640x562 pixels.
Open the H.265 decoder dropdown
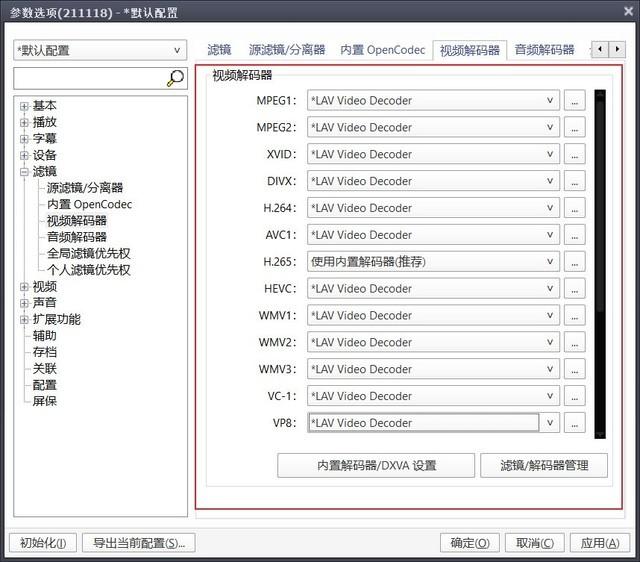(433, 262)
